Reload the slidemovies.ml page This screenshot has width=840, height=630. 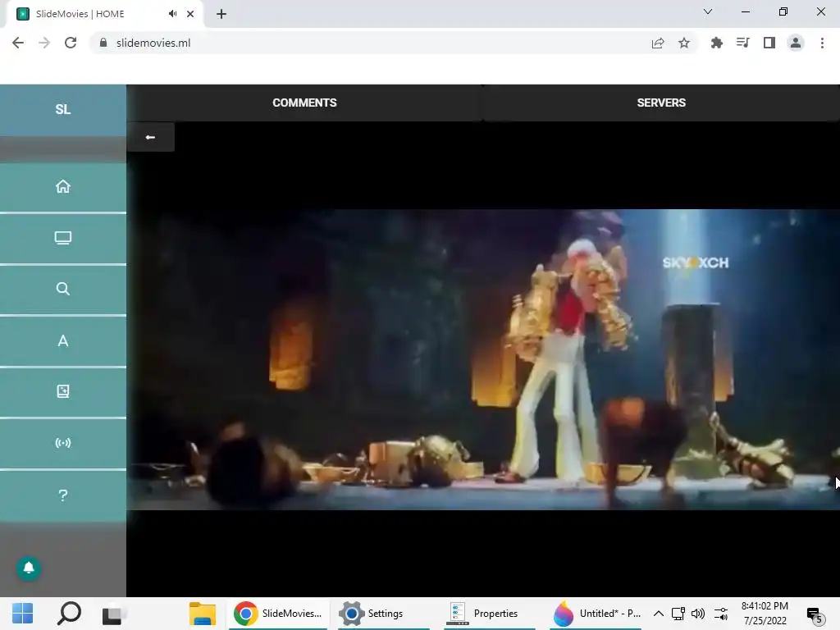point(71,43)
